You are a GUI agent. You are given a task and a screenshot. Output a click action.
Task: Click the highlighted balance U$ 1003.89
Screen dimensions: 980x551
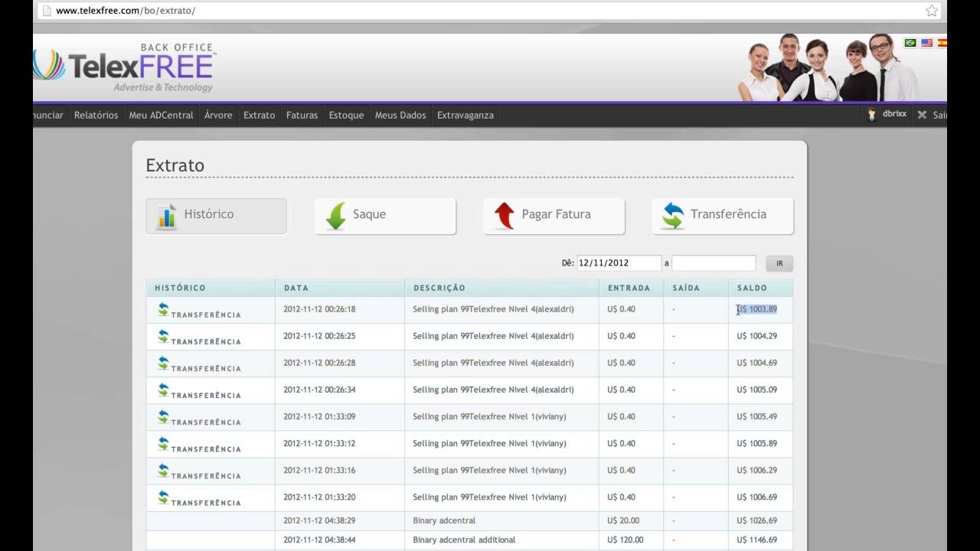click(x=757, y=309)
